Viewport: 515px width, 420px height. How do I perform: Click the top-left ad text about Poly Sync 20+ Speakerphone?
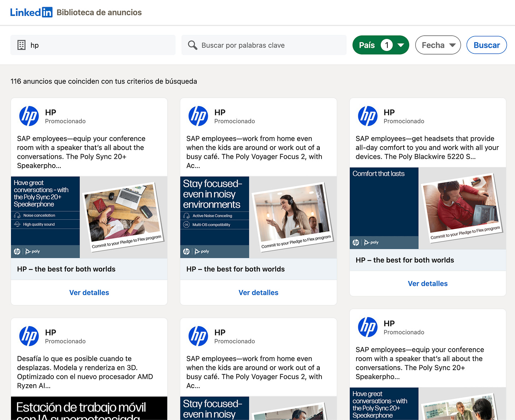coord(81,152)
